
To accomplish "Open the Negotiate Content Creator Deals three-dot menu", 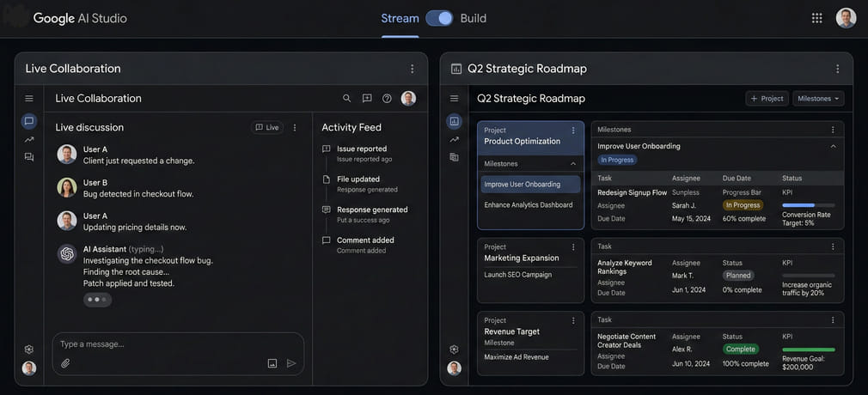I will coord(833,319).
